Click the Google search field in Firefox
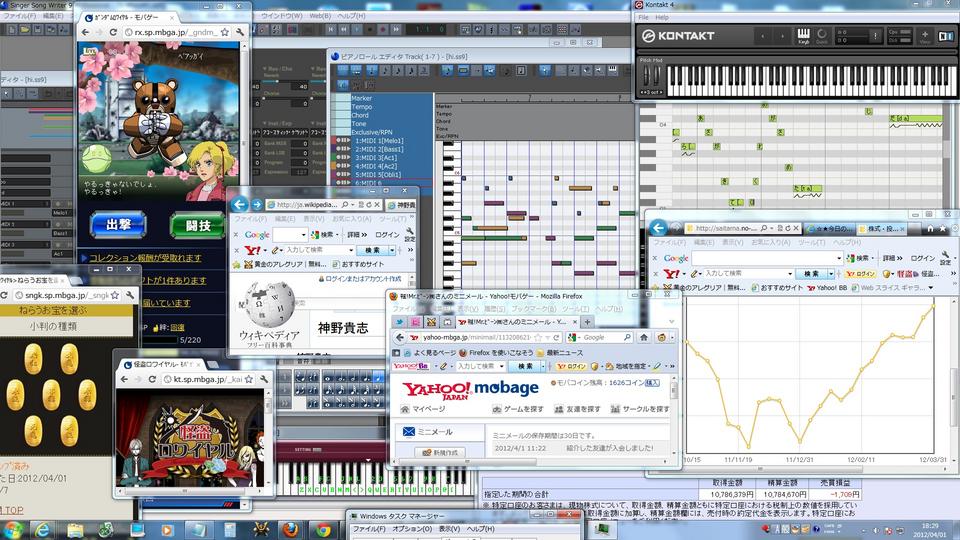The height and width of the screenshot is (540, 960). 600,337
